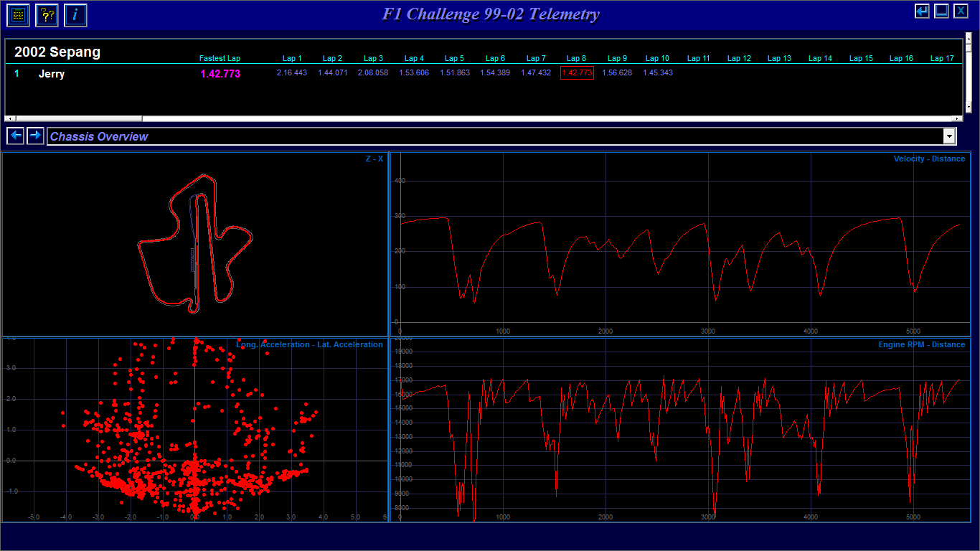Go to previous chart view with left arrow
The width and height of the screenshot is (980, 551).
coord(15,136)
